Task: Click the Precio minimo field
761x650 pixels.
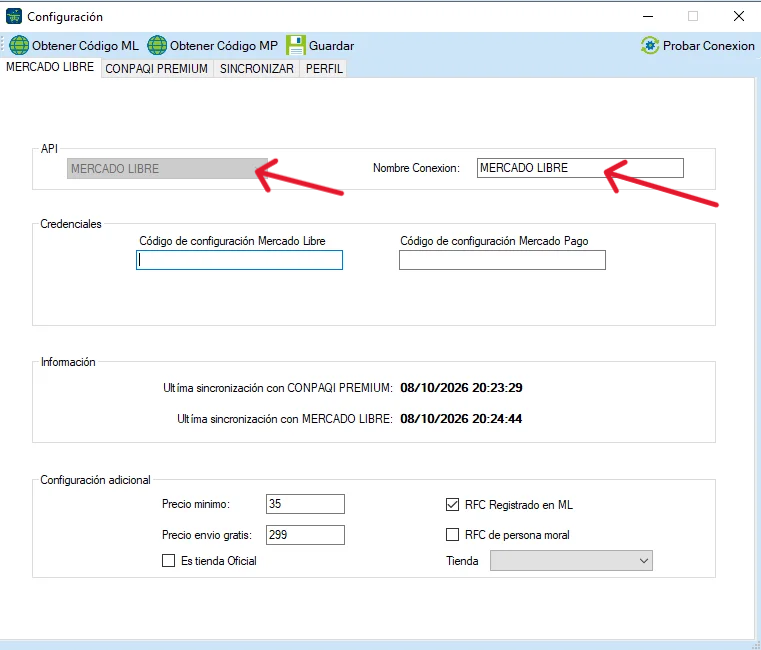Action: pyautogui.click(x=305, y=504)
